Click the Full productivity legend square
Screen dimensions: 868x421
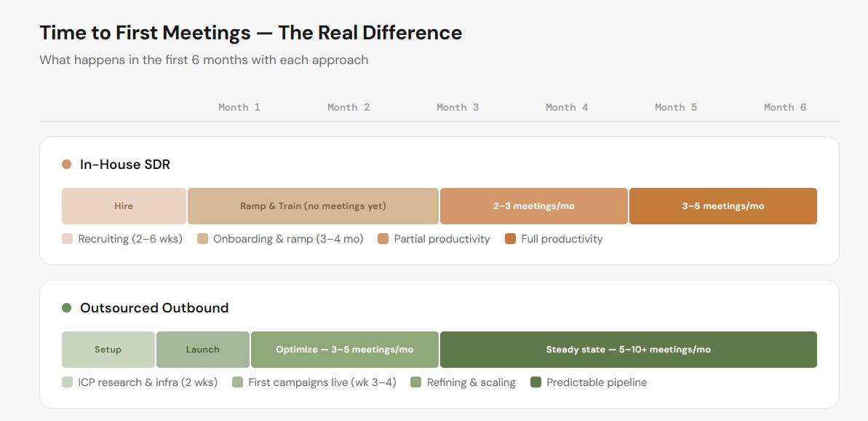click(x=511, y=238)
